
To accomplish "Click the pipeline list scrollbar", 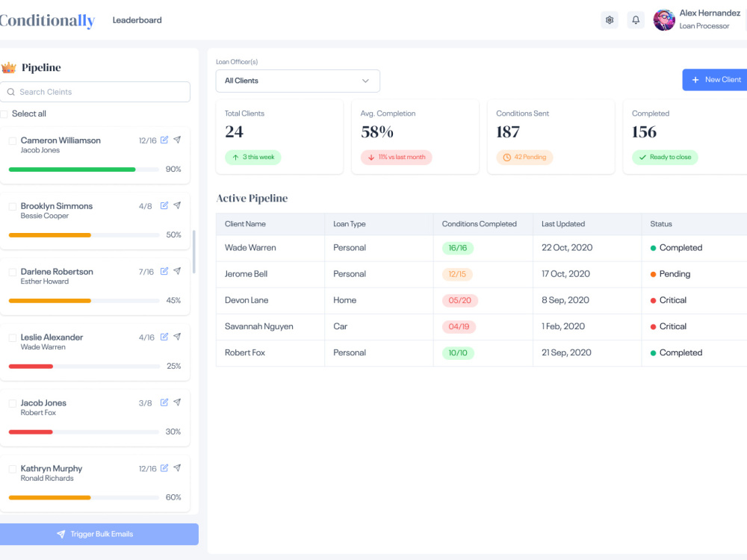I will coord(194,252).
